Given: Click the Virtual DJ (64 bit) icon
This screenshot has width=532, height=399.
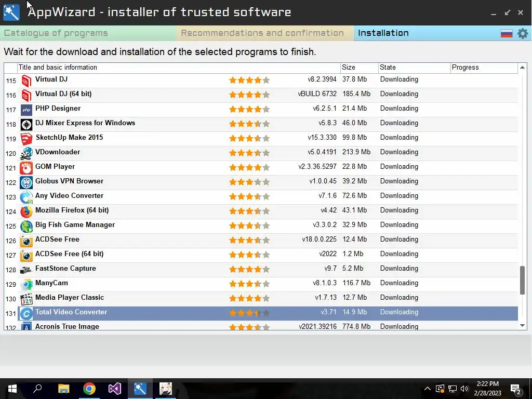Looking at the screenshot, I should (x=26, y=96).
